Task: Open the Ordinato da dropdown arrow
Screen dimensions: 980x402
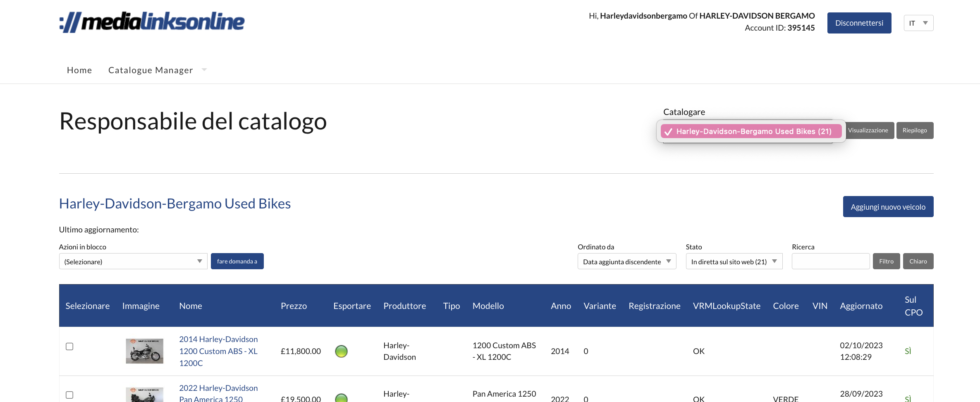Action: tap(669, 261)
